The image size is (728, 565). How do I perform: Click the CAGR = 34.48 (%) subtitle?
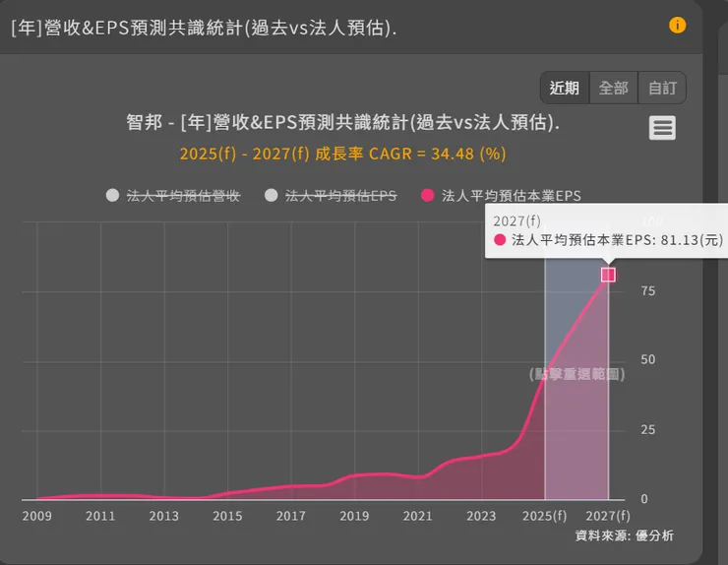click(x=343, y=154)
